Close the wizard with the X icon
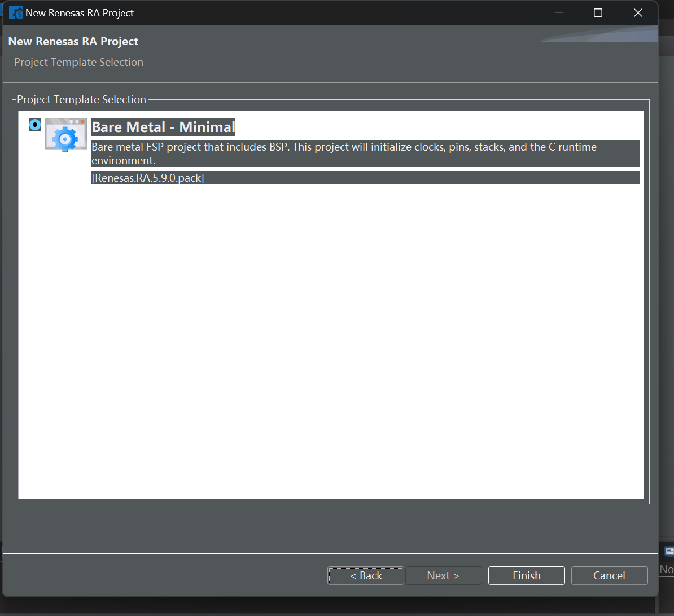The height and width of the screenshot is (616, 674). pyautogui.click(x=638, y=13)
